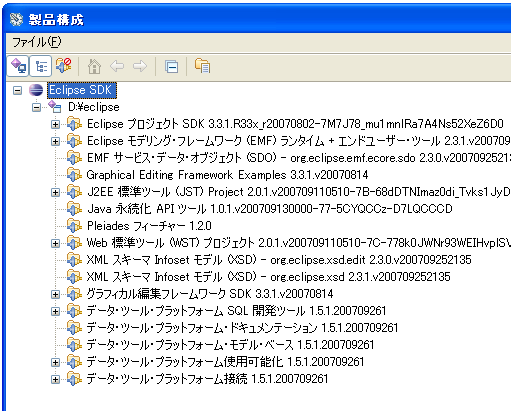Screen dimensions: 511x411
Task: Expand the J2EE 標準ツール (JST) Project node
Action: click(x=55, y=192)
